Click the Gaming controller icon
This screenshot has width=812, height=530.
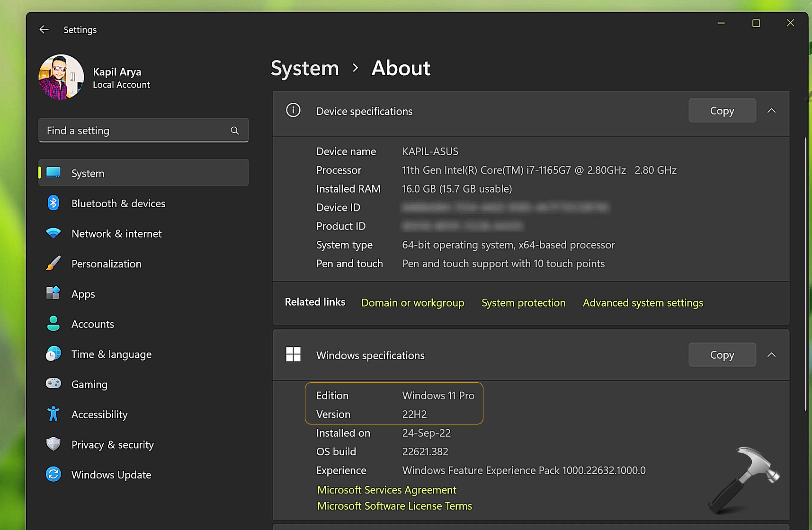[53, 384]
